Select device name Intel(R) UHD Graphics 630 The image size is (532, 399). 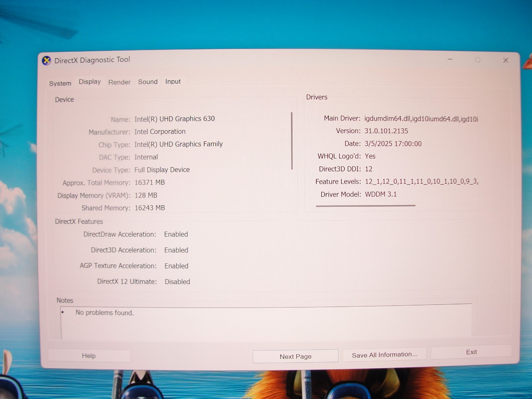pyautogui.click(x=175, y=119)
